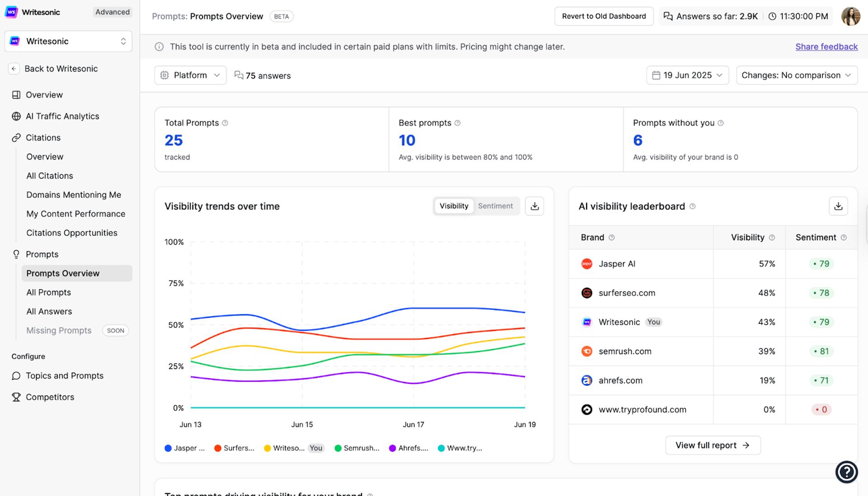Click Revert to Old Dashboard button
868x496 pixels.
pyautogui.click(x=604, y=16)
